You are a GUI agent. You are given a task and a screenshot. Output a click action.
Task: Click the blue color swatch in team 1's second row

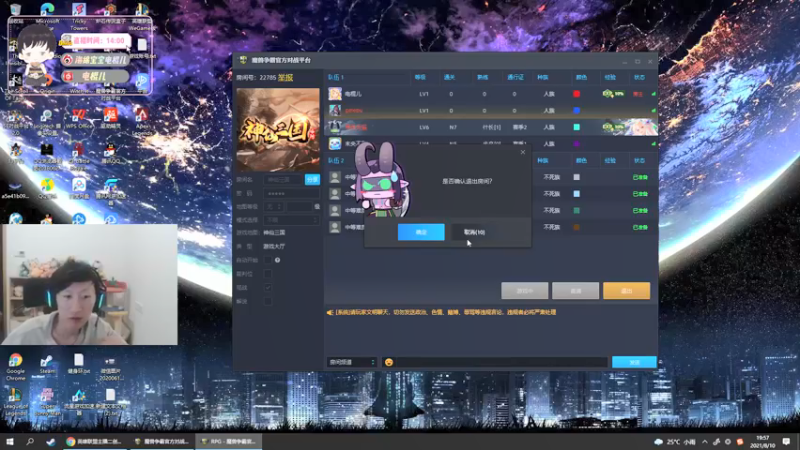[577, 110]
